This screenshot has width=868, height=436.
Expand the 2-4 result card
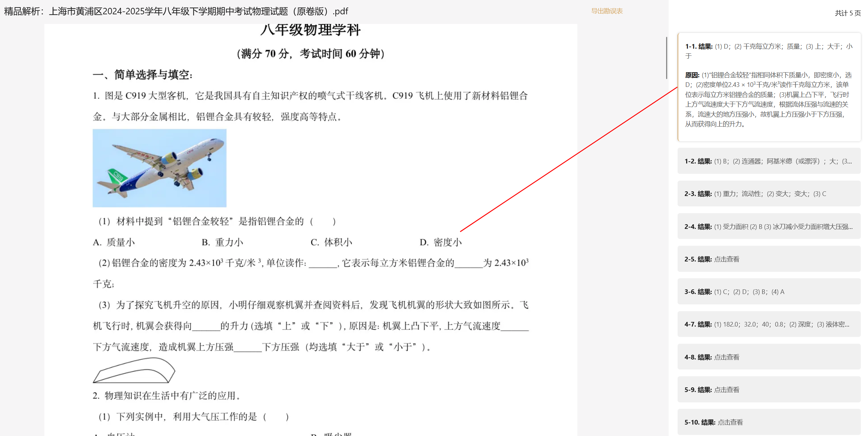pyautogui.click(x=768, y=226)
